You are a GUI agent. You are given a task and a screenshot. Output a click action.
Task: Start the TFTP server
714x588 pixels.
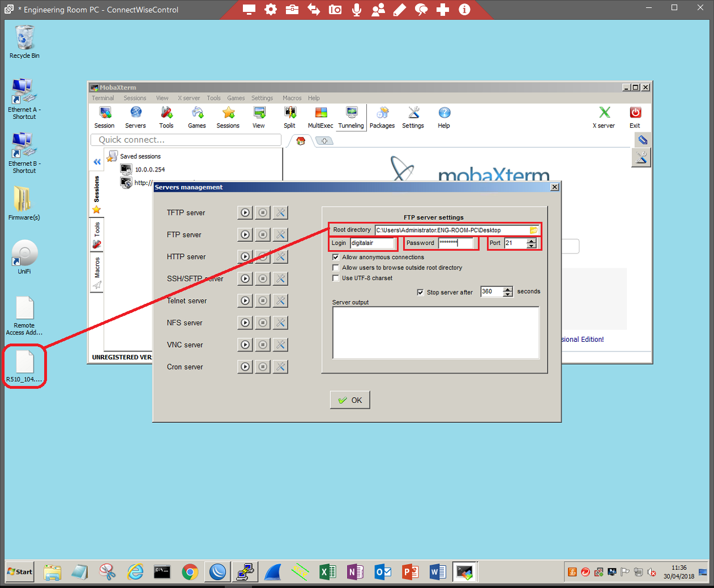245,213
